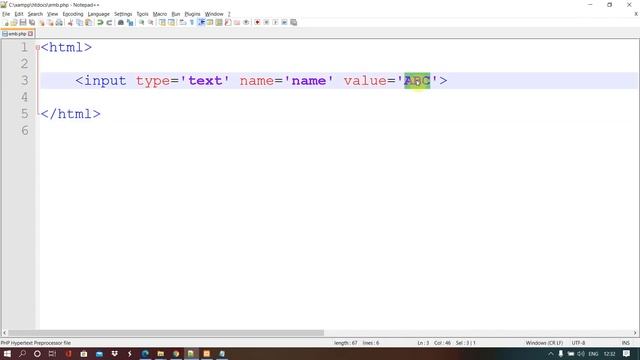Open the Language menu
Viewport: 640px width, 360px height.
pyautogui.click(x=98, y=14)
